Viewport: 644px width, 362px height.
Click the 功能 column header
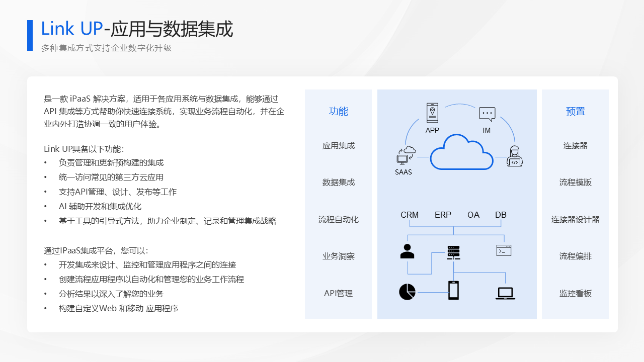click(339, 111)
